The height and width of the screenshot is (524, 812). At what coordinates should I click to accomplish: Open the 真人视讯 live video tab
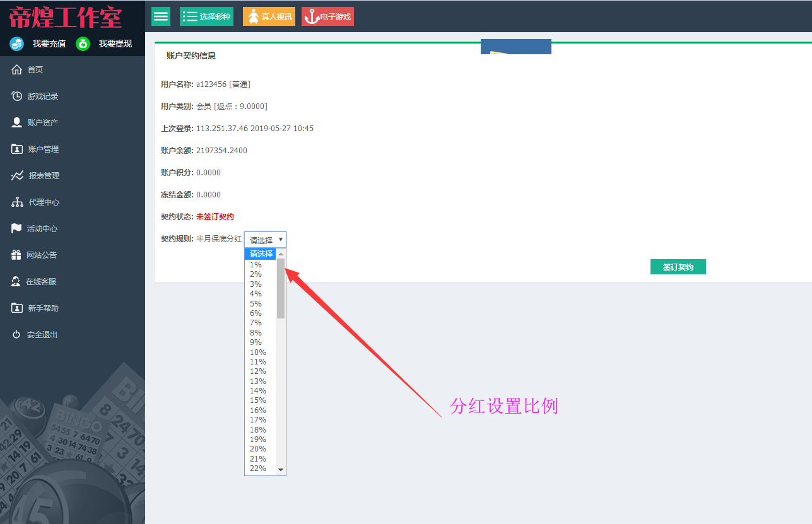[269, 16]
